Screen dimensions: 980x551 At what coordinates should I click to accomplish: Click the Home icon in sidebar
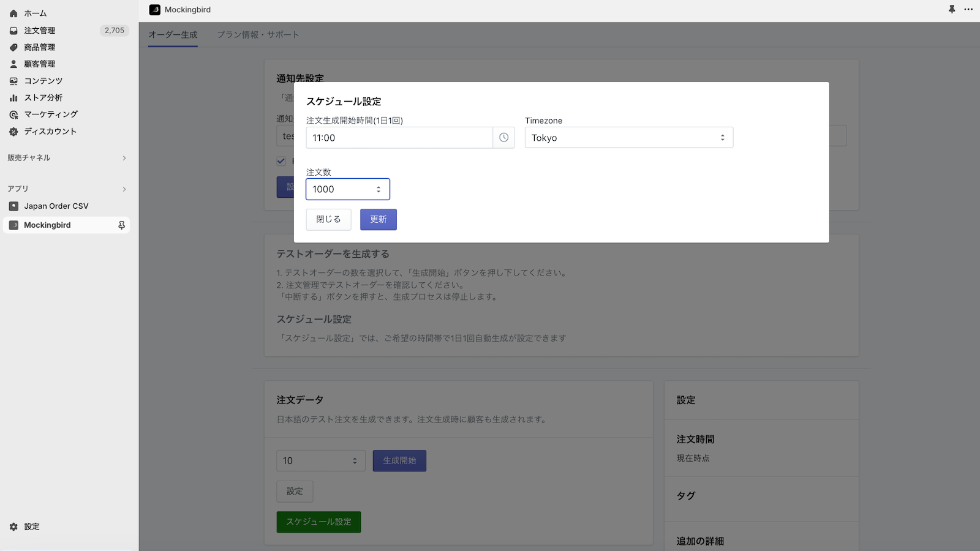point(13,13)
